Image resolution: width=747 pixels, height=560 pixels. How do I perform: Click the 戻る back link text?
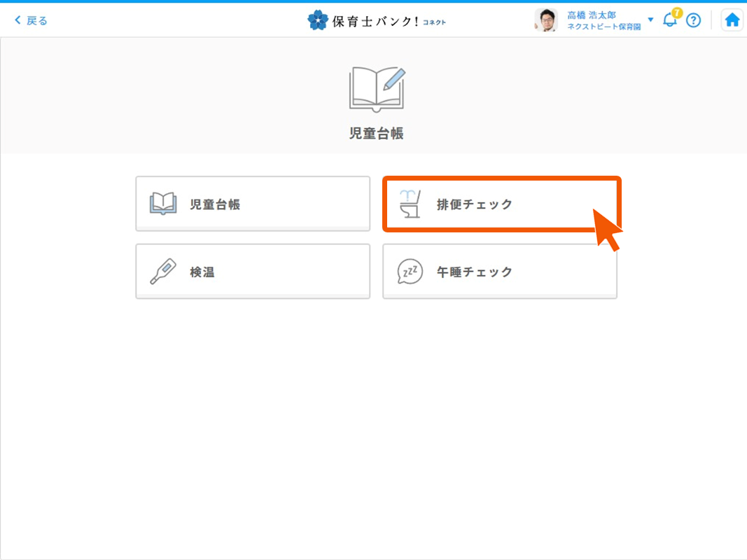pos(37,20)
